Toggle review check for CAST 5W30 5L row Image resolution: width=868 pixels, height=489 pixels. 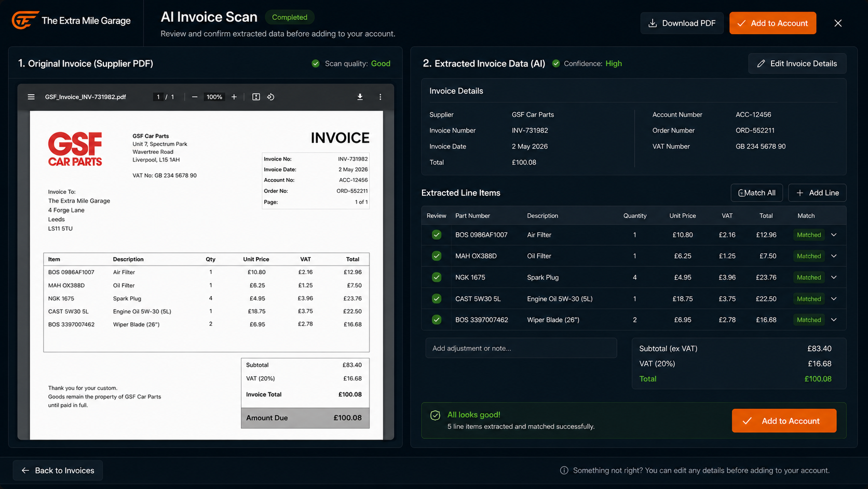437,299
